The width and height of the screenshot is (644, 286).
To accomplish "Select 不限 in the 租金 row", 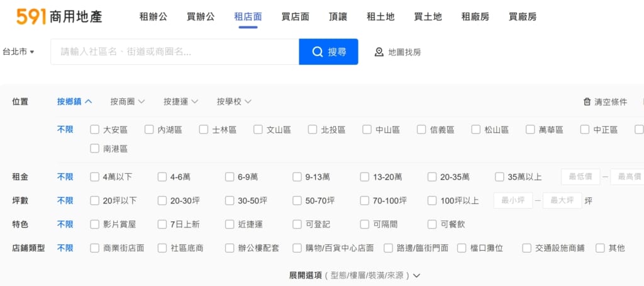I will (65, 177).
